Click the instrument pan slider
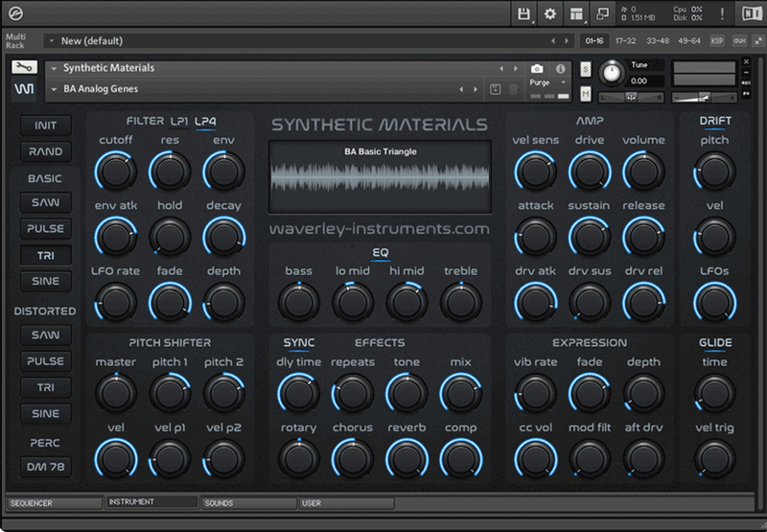 630,97
